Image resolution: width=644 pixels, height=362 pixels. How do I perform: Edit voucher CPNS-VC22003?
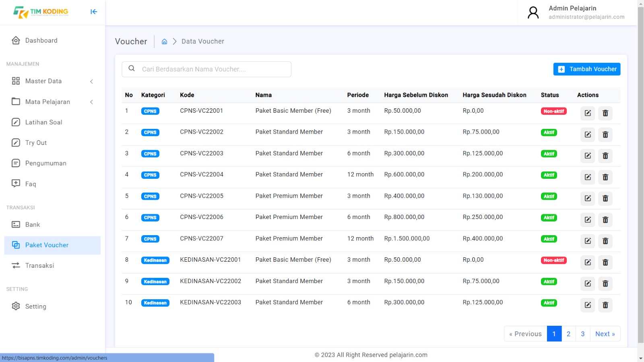[588, 156]
